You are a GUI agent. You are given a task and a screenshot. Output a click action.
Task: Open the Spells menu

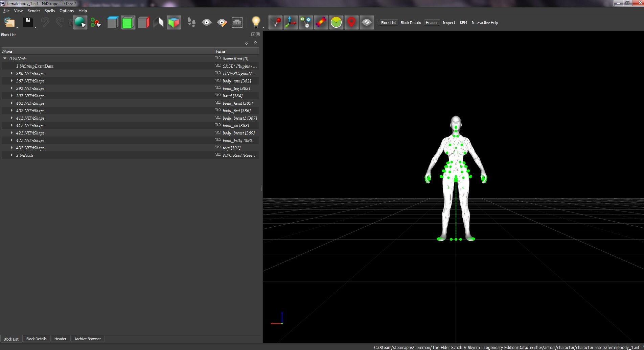(49, 11)
